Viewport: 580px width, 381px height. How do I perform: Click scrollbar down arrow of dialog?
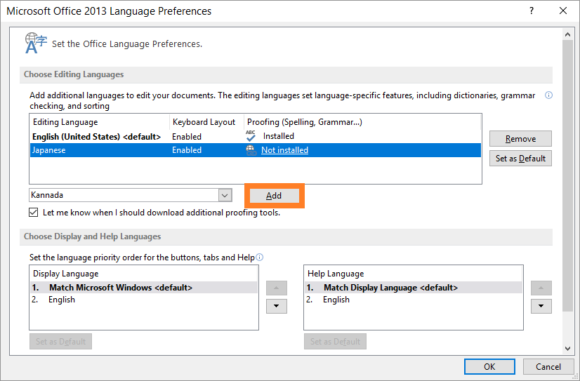pos(567,348)
